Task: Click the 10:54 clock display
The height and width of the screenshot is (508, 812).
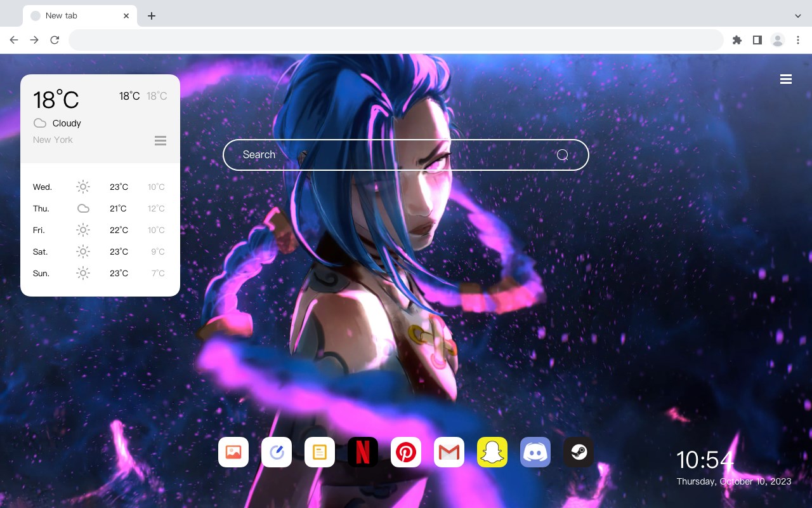Action: click(705, 460)
